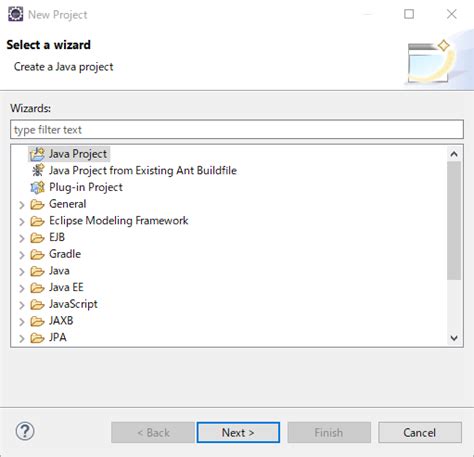Expand the General category

[22, 205]
